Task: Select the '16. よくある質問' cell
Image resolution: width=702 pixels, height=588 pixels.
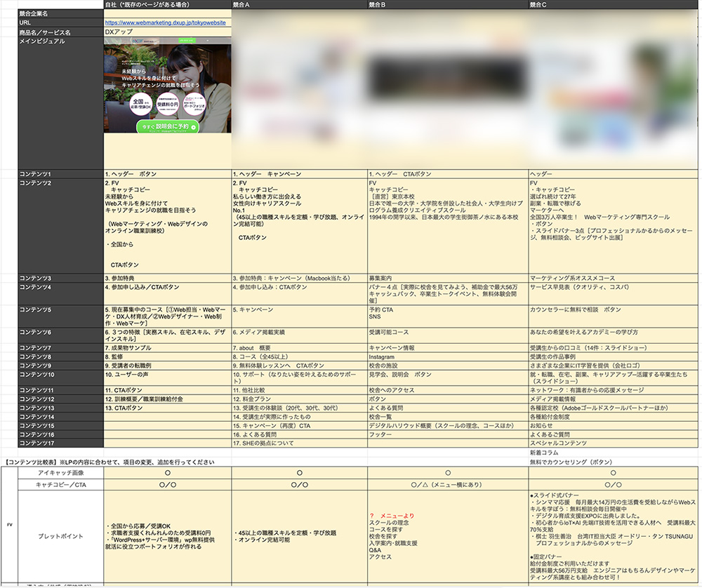Action: [300, 434]
